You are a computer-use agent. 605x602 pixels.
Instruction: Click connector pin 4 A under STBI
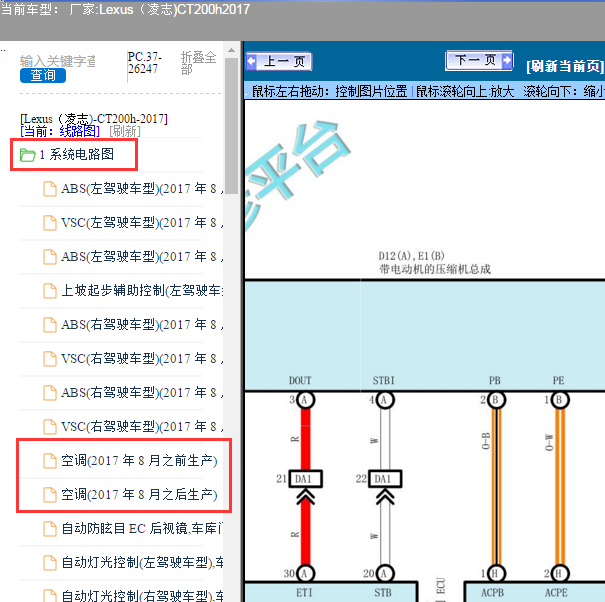[x=384, y=400]
